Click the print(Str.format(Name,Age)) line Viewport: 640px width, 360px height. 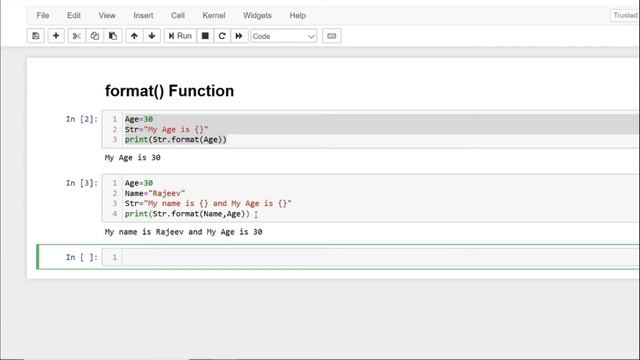(187, 213)
